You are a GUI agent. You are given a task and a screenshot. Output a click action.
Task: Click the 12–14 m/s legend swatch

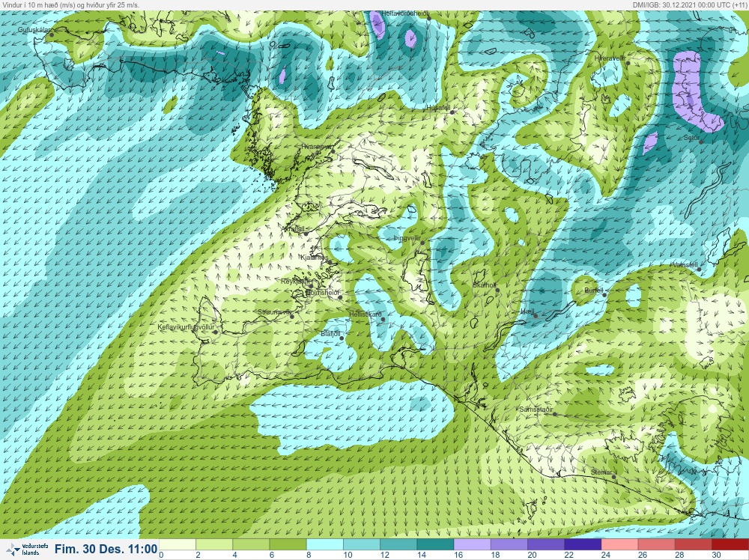[x=398, y=545]
